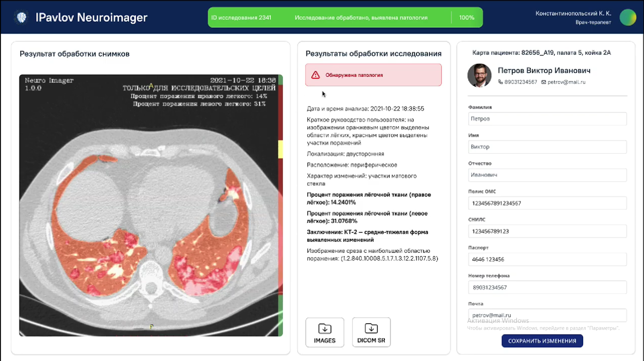The height and width of the screenshot is (361, 644).
Task: Click the Заключение: КТ-2 conclusion text
Action: [367, 236]
